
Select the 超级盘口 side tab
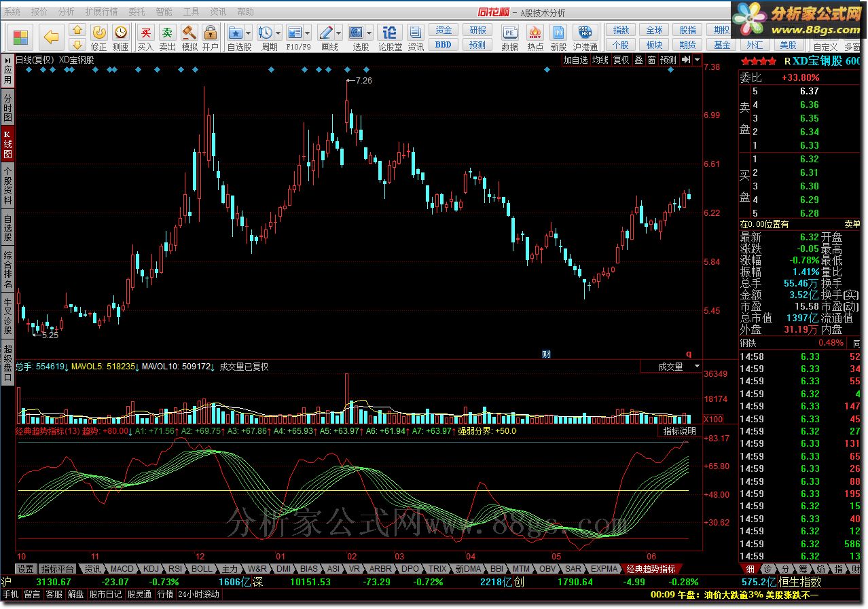tap(7, 362)
